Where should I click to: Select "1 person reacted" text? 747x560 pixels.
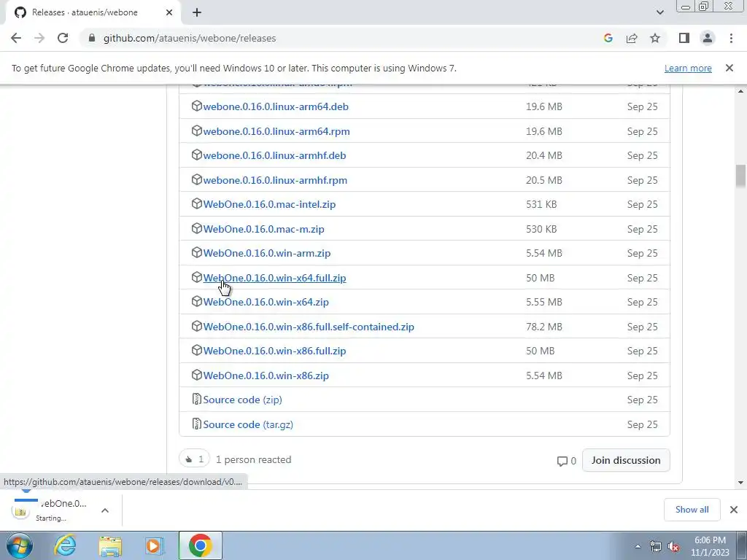(x=253, y=460)
